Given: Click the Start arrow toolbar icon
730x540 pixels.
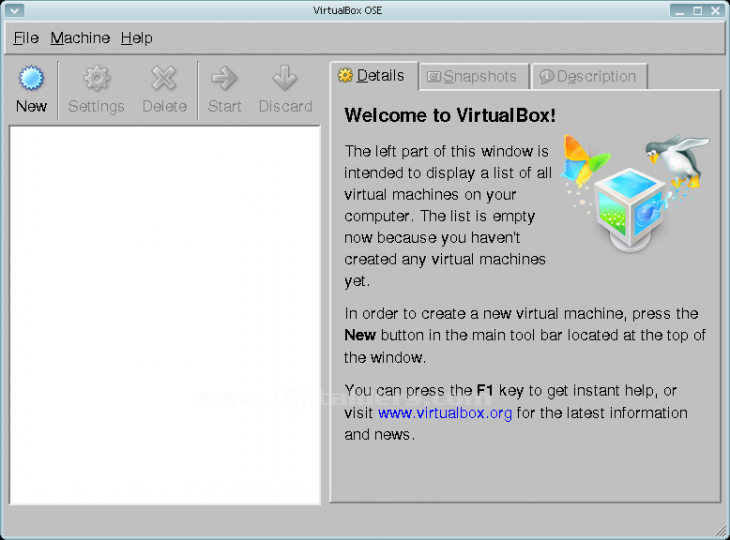Looking at the screenshot, I should tap(224, 78).
